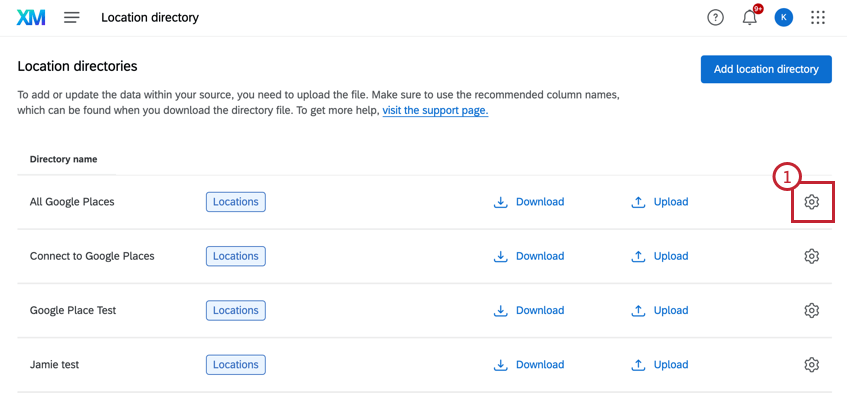Open settings gear for Connect to Google Places

(x=811, y=256)
